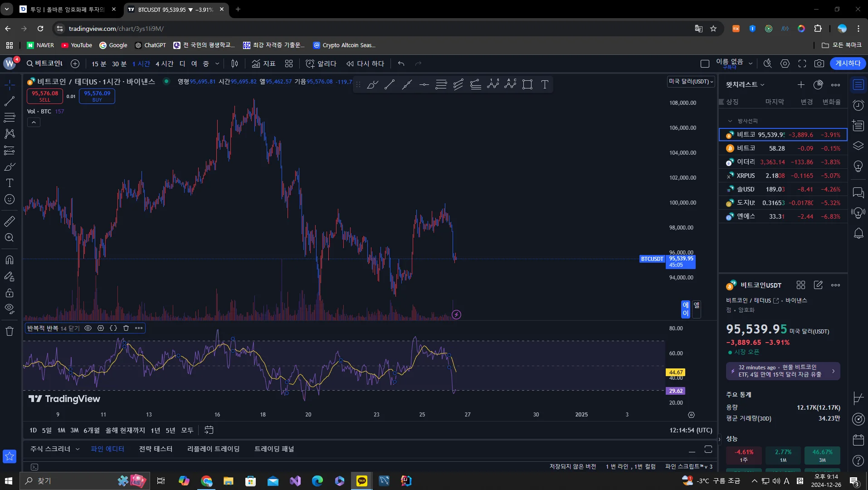Viewport: 868px width, 490px height.
Task: Click the 게시하다 publish button
Action: pos(848,64)
